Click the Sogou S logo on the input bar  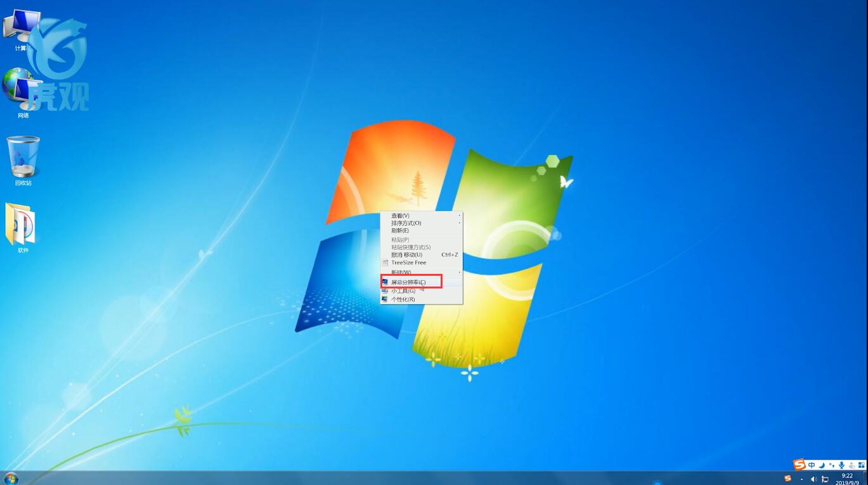click(x=800, y=465)
